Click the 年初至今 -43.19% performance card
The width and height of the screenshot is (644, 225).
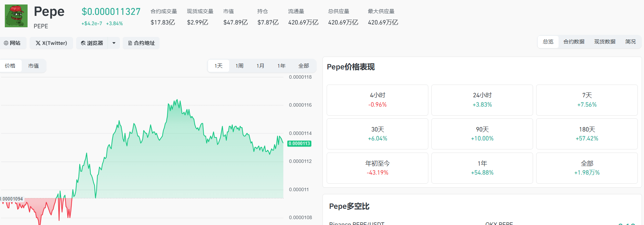pyautogui.click(x=377, y=168)
